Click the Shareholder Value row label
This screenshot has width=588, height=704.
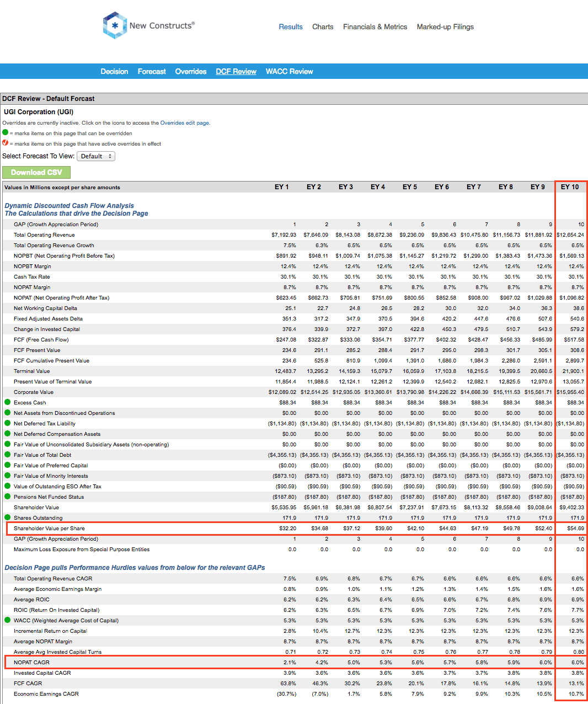coord(36,507)
